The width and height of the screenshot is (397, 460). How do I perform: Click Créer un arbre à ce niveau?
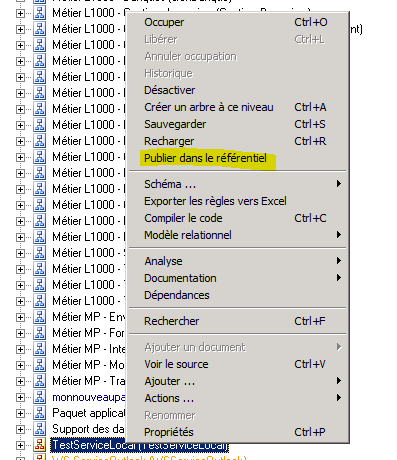point(237,107)
